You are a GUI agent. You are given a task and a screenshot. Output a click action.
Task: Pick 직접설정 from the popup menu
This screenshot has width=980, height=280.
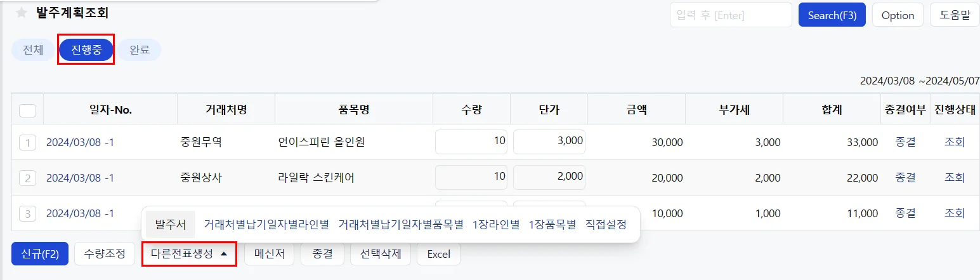coord(606,225)
